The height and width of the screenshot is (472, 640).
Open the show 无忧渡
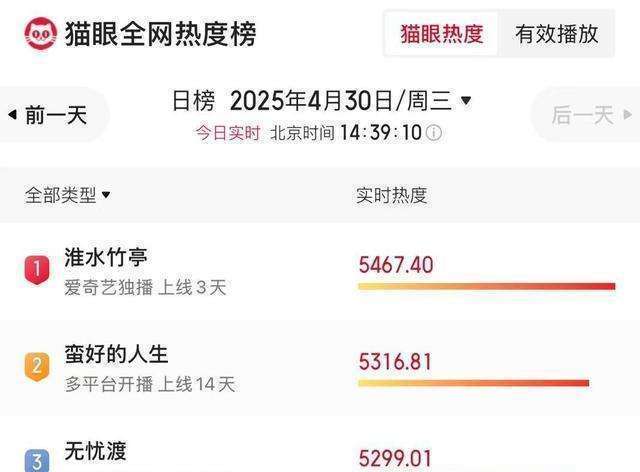pos(96,451)
